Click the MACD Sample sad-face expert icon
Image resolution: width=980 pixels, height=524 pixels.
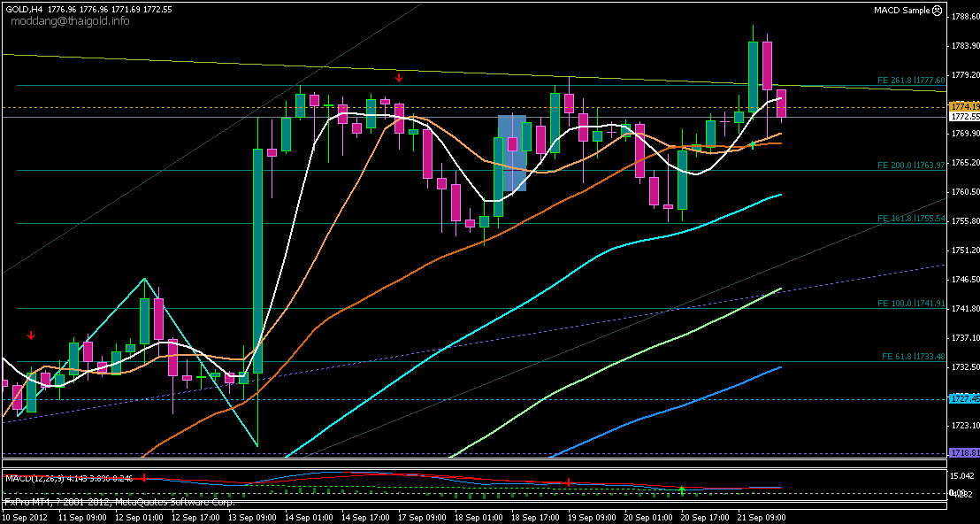[x=938, y=10]
